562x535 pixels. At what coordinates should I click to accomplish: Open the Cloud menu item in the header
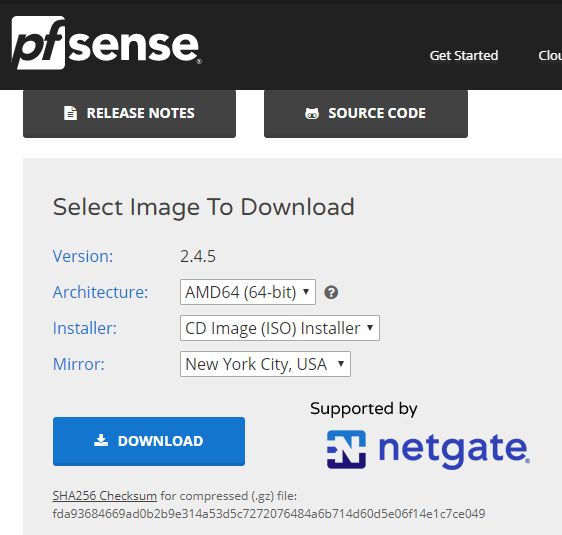[550, 56]
